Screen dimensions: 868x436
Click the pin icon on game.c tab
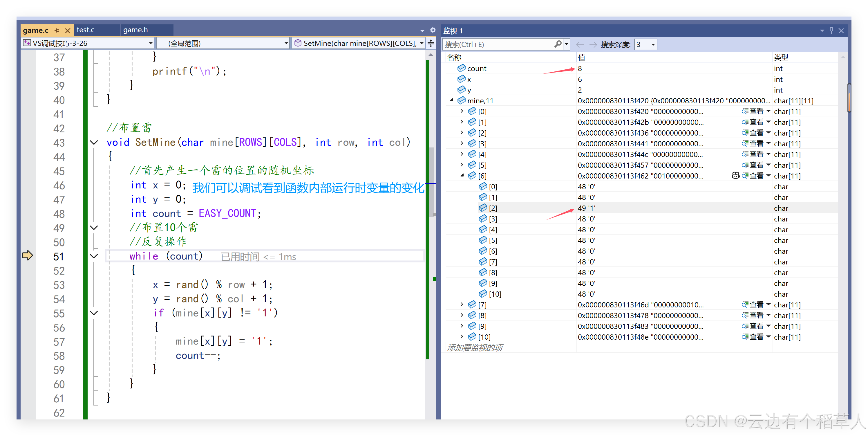pos(57,31)
